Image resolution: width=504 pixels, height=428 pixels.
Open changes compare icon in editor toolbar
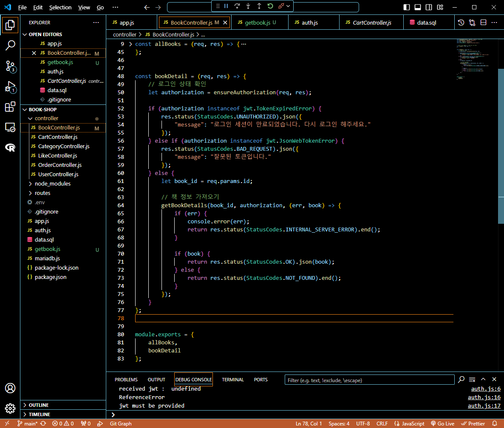point(472,23)
